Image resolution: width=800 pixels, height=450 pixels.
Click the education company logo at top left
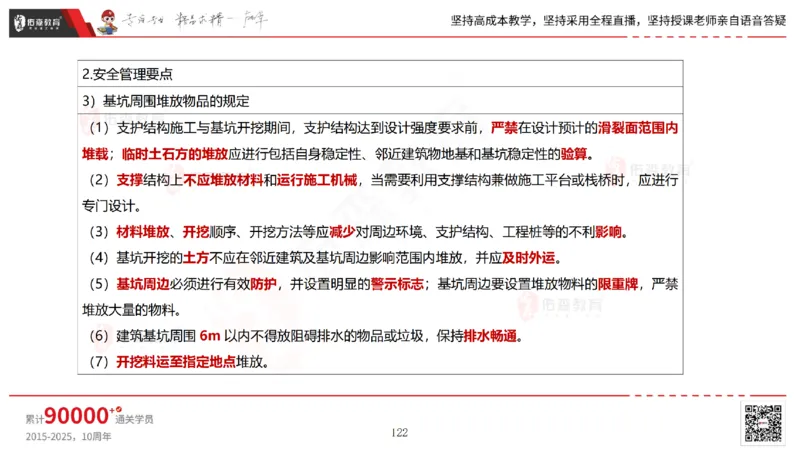click(x=38, y=23)
